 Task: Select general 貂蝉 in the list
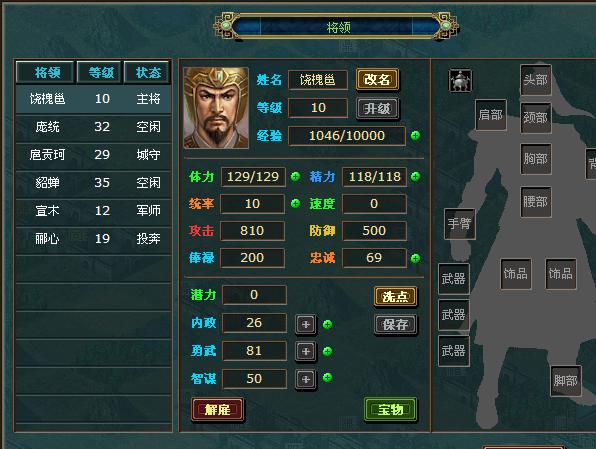(94, 183)
